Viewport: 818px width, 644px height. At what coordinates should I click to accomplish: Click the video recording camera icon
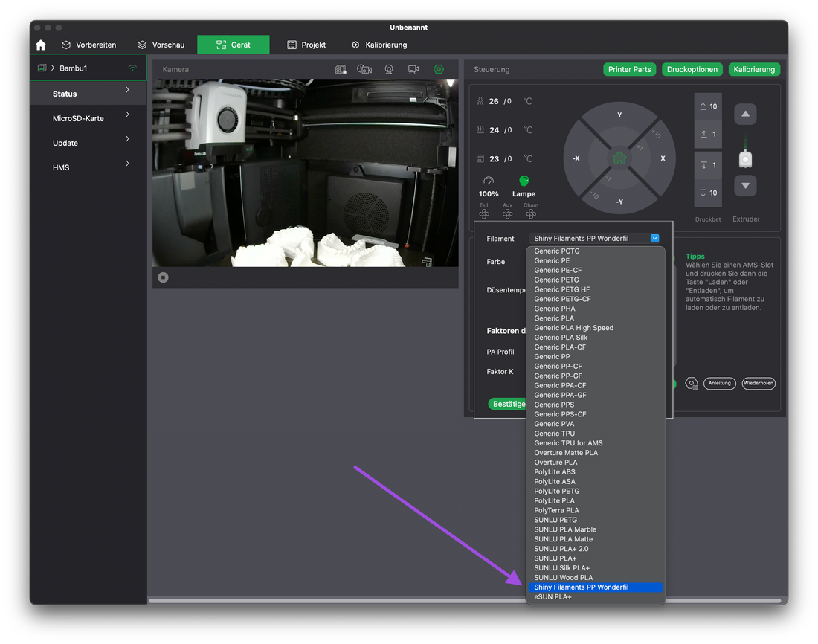coord(413,69)
